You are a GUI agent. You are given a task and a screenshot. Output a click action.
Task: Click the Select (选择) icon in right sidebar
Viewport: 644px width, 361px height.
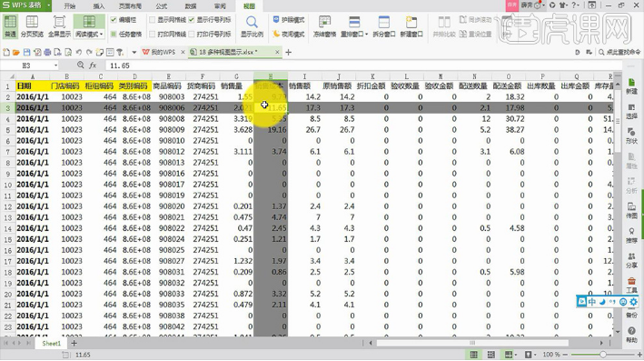[631, 112]
